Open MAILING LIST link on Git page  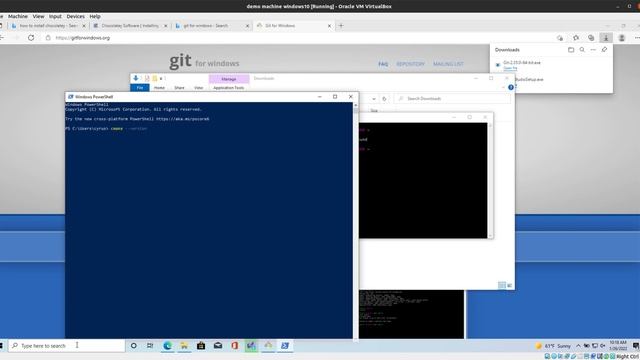(x=448, y=64)
